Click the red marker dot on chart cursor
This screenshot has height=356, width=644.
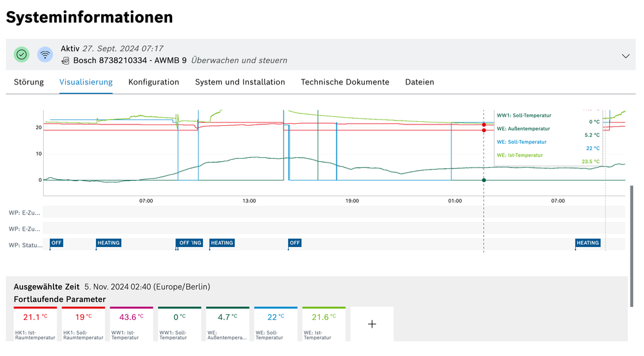point(483,124)
